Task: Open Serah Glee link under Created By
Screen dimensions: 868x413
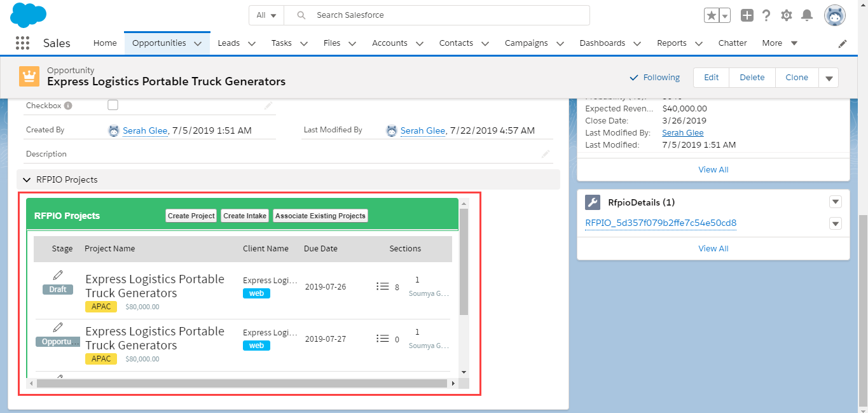Action: [x=145, y=130]
